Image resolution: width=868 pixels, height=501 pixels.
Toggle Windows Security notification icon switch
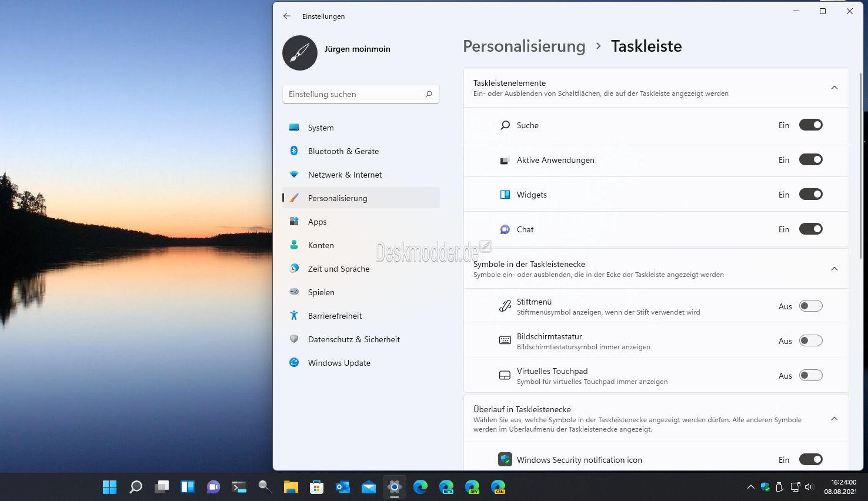(810, 459)
